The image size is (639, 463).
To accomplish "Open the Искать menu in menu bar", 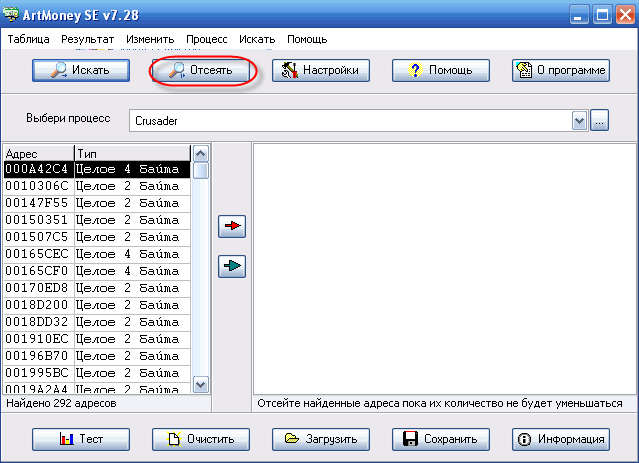I will point(257,39).
